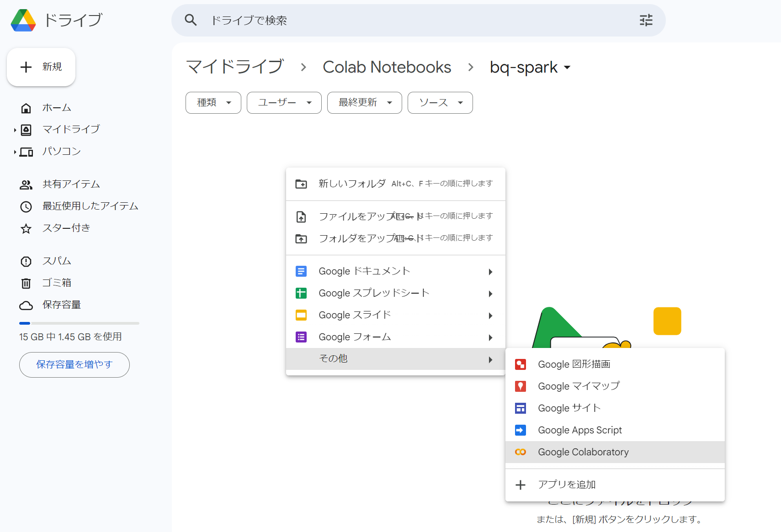This screenshot has height=532, width=781.
Task: Select その他 menu entry
Action: point(396,359)
